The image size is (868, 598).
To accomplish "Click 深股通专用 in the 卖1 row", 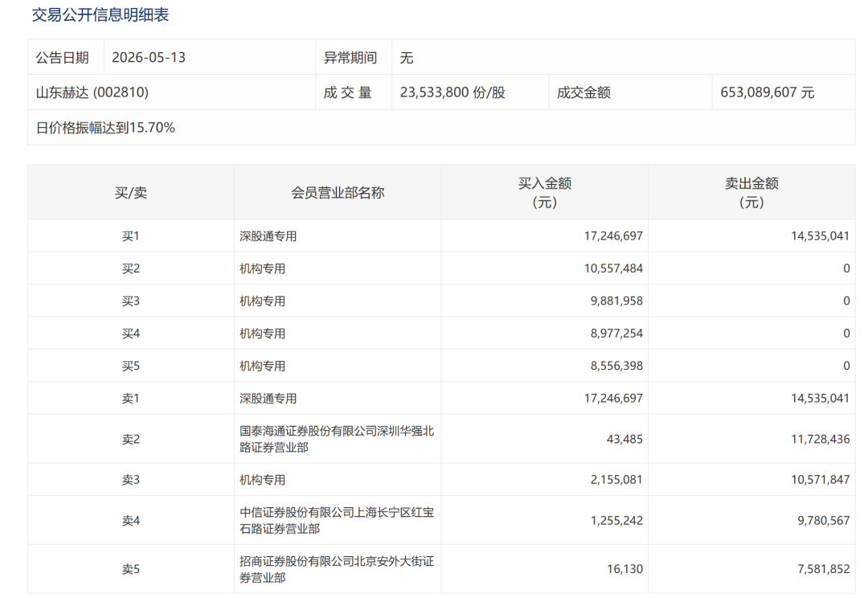I will (x=268, y=399).
